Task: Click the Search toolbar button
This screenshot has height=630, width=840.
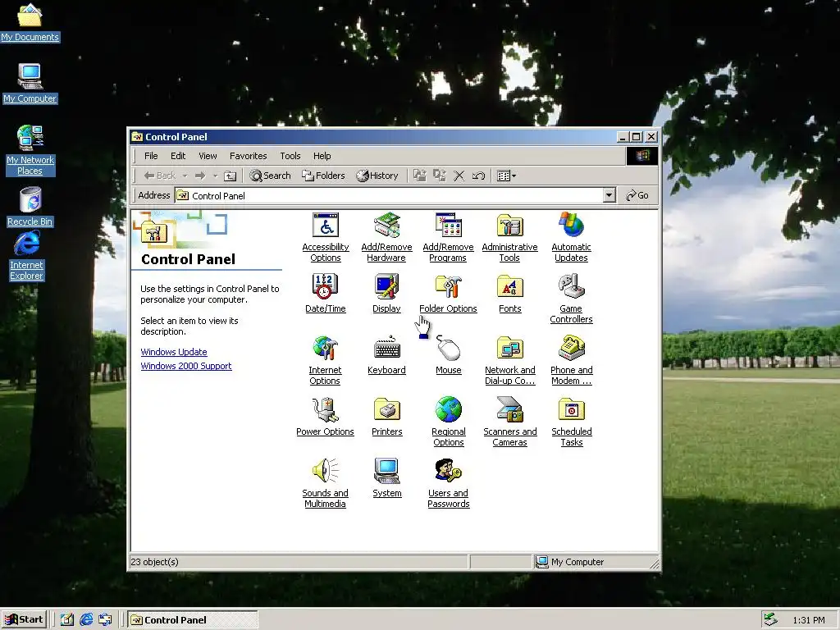Action: click(x=270, y=176)
